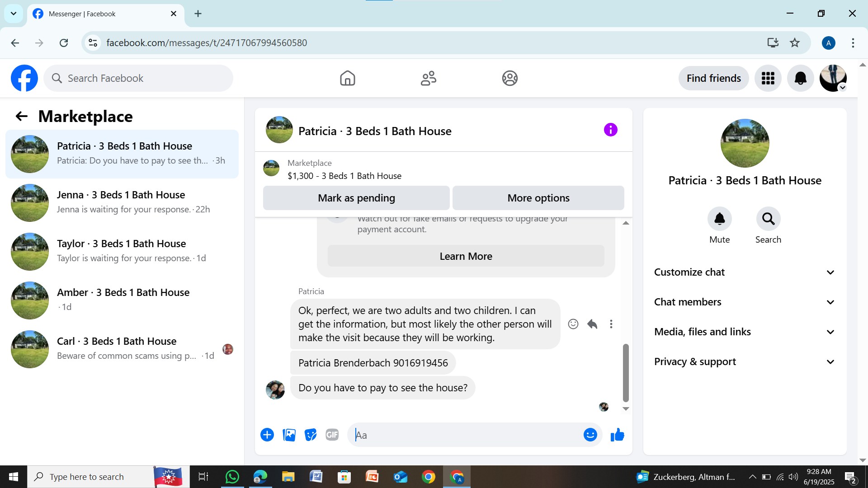Send a thumbs-up like

coord(617,435)
